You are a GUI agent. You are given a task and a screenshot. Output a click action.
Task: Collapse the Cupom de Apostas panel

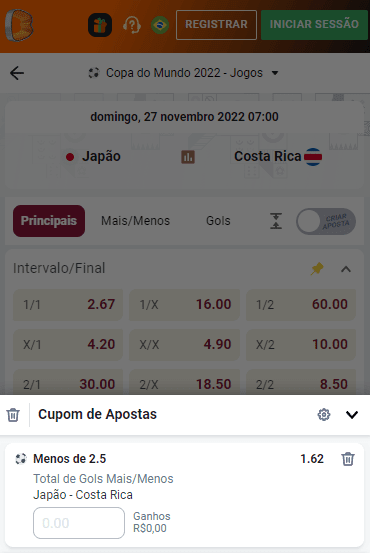click(352, 415)
